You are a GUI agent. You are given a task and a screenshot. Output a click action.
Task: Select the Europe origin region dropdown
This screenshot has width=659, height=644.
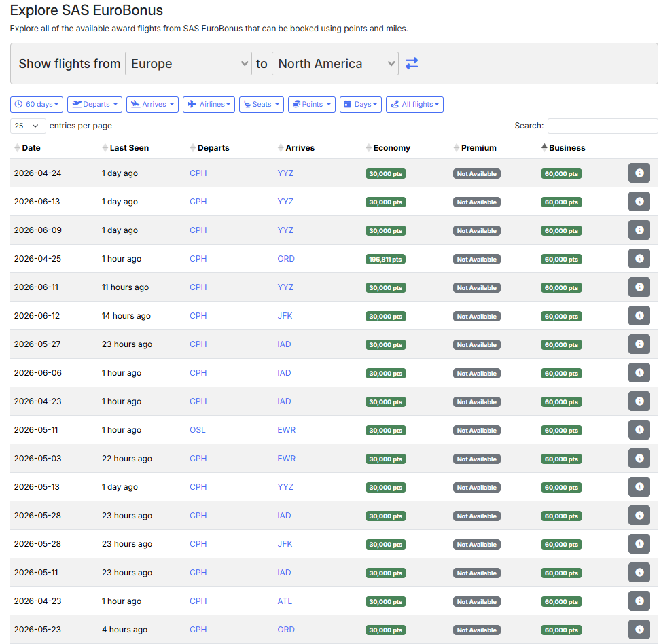[188, 64]
